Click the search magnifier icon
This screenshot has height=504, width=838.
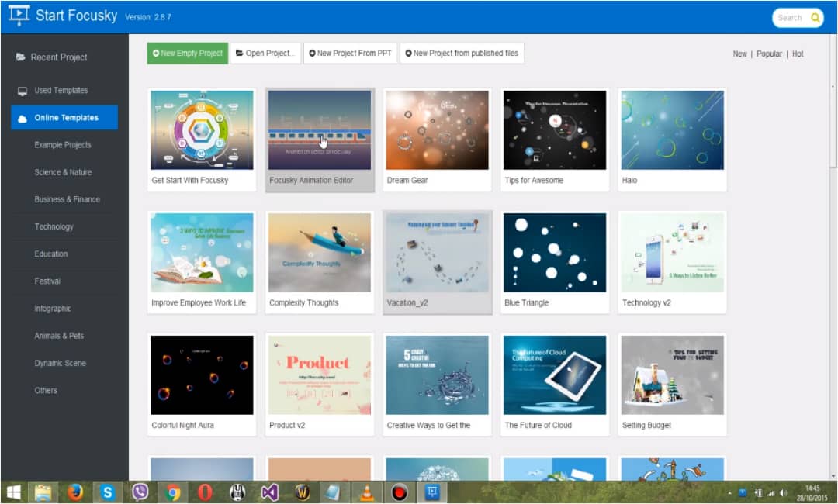coord(815,18)
